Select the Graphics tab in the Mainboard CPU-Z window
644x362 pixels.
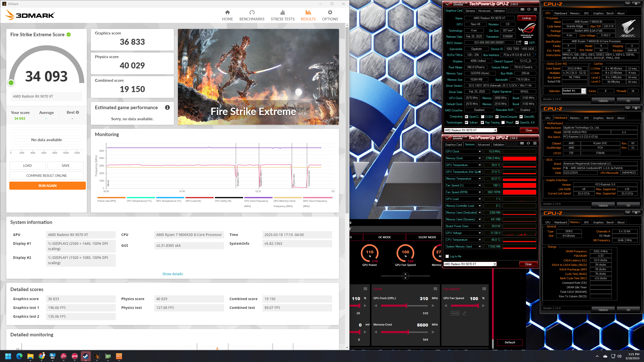pyautogui.click(x=598, y=118)
